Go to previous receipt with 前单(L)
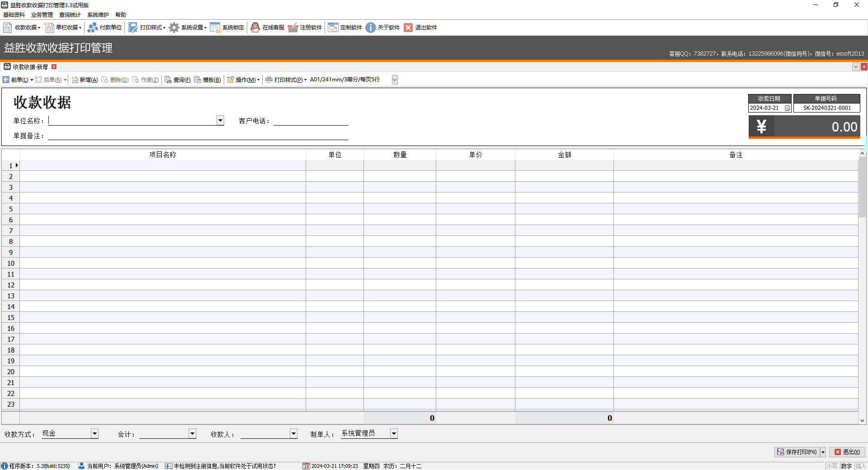868x470 pixels. click(x=15, y=80)
